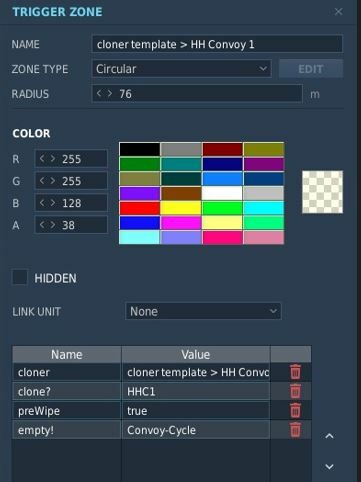Pick the magenta color swatch
The height and width of the screenshot is (482, 361).
181,223
